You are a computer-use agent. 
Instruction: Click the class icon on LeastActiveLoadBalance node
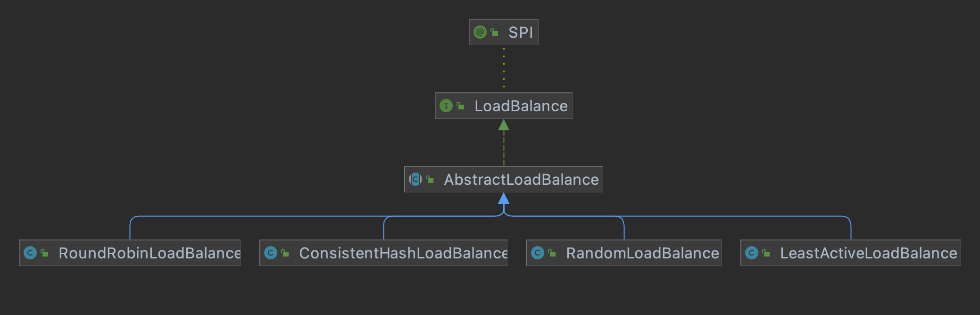pos(752,253)
